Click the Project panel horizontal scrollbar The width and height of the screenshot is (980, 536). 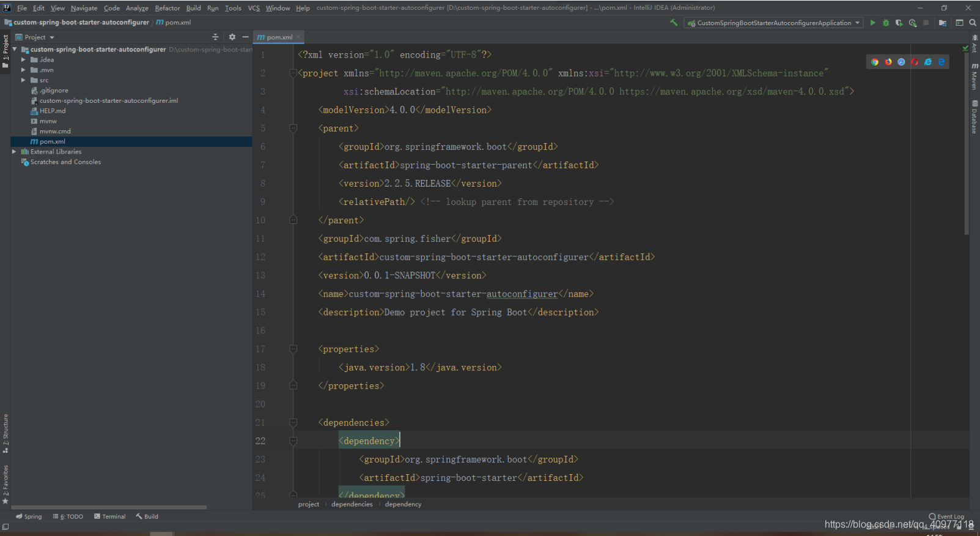point(109,507)
